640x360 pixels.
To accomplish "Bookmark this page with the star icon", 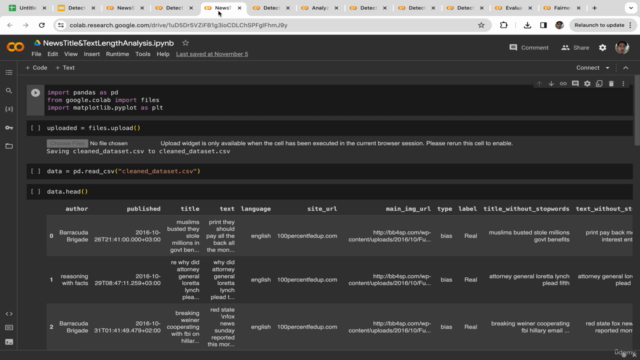I will pos(481,25).
